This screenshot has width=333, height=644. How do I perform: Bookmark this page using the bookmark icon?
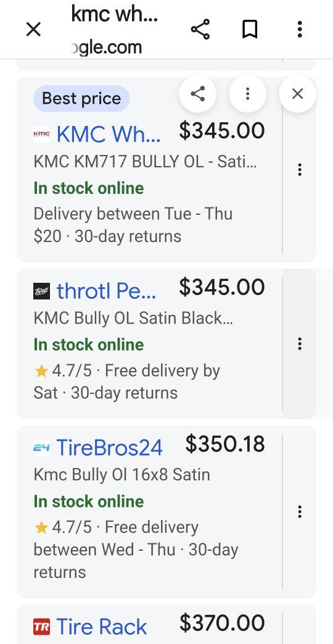pos(250,30)
